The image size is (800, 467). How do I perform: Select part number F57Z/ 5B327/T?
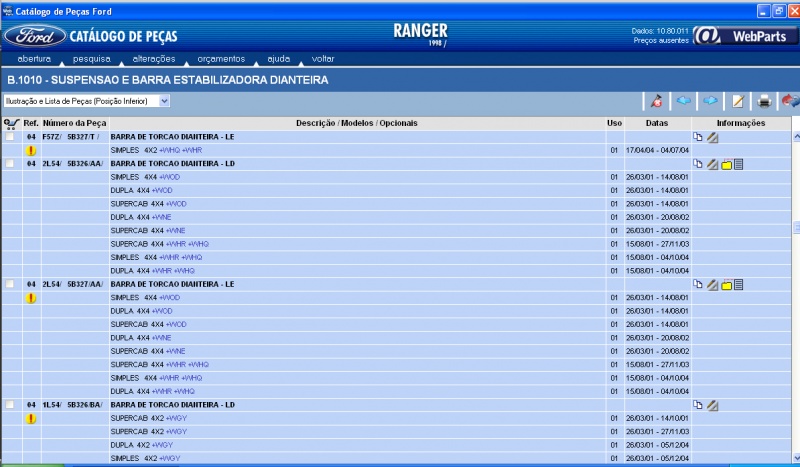71,137
